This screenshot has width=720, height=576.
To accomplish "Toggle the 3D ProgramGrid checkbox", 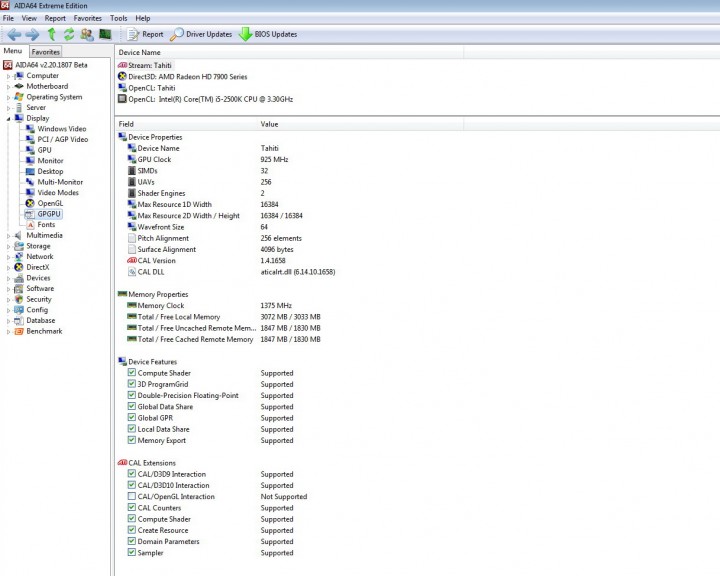I will pyautogui.click(x=132, y=384).
